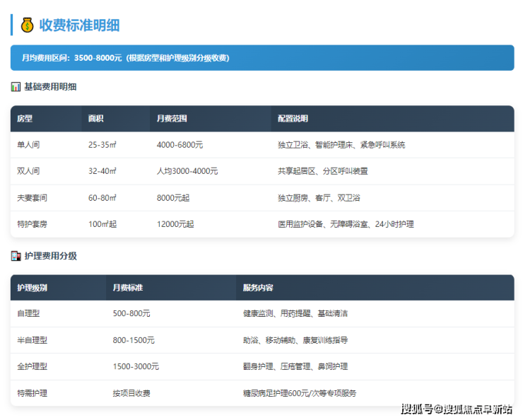Click the 半自理型 800-1500元 fee cell
The width and height of the screenshot is (523, 420).
136,340
